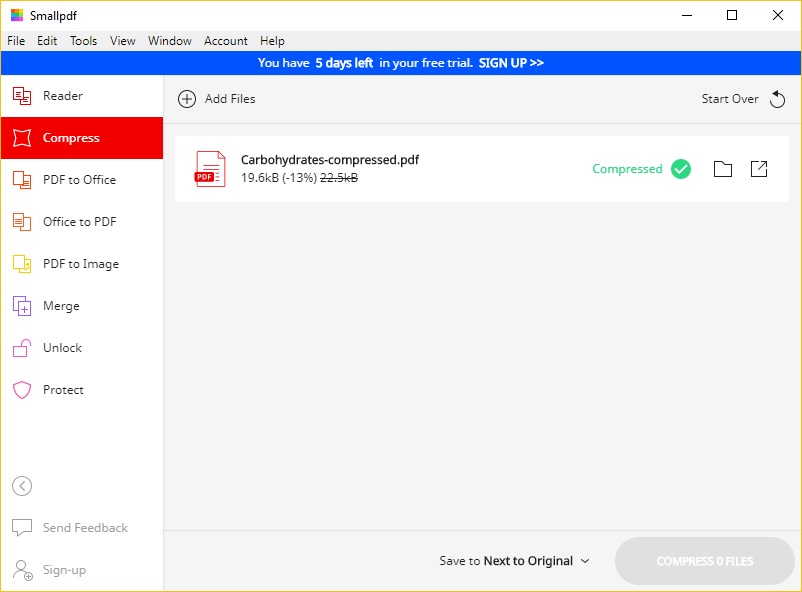This screenshot has height=592, width=802.
Task: Click the Send Feedback speech bubble icon
Action: tap(22, 527)
